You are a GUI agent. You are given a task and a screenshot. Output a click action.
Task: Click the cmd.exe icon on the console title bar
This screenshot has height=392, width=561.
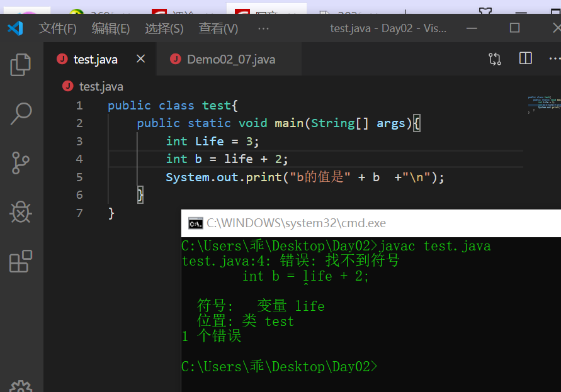point(195,222)
